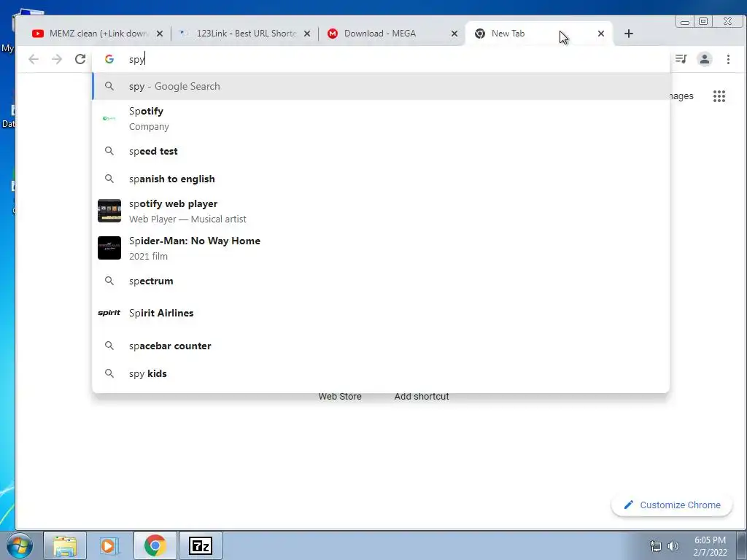Click Spotify logo icon in suggestions
Screen dimensions: 747x560
[x=109, y=119]
